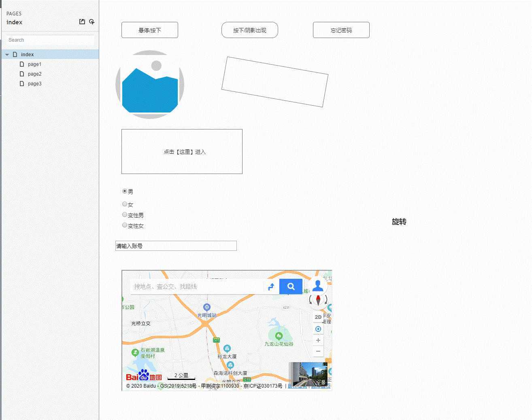Click the 九龙山花仙谷 park marker
The height and width of the screenshot is (420, 532).
point(279,336)
